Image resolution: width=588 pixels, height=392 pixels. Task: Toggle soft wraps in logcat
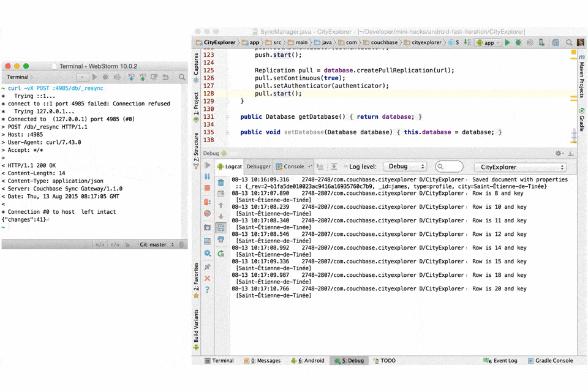(221, 227)
